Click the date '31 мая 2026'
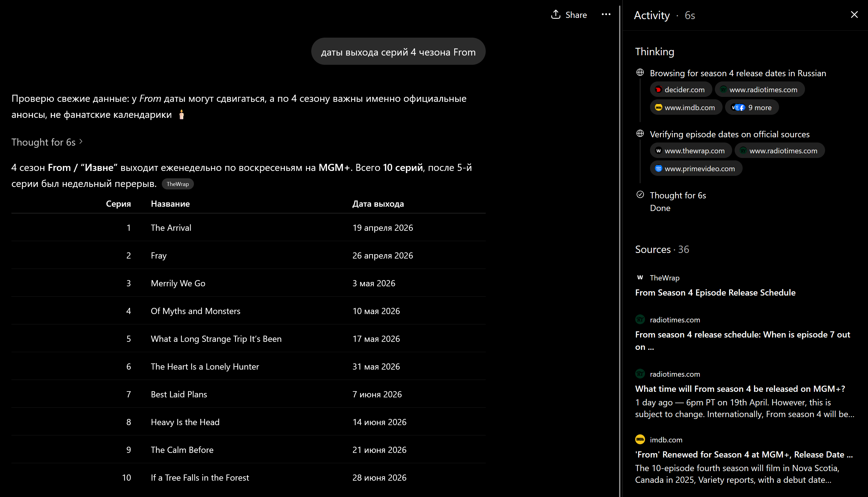This screenshot has height=497, width=868. pos(376,367)
